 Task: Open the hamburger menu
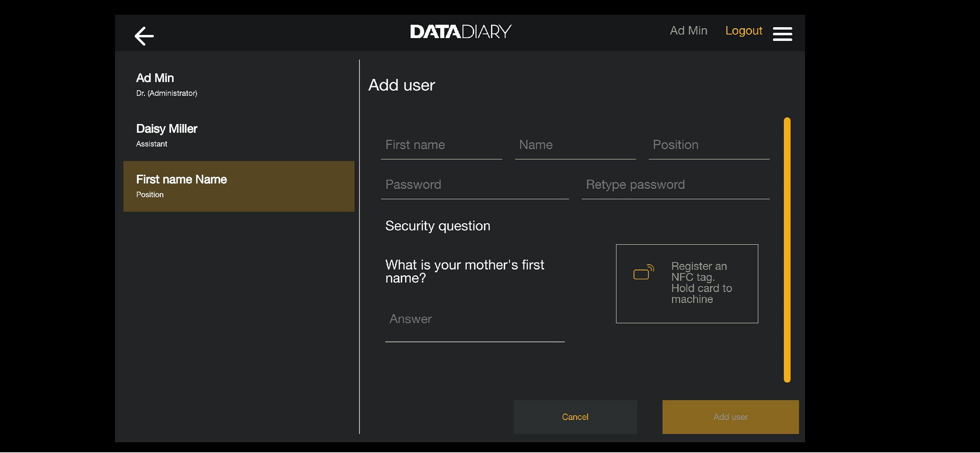coord(782,34)
